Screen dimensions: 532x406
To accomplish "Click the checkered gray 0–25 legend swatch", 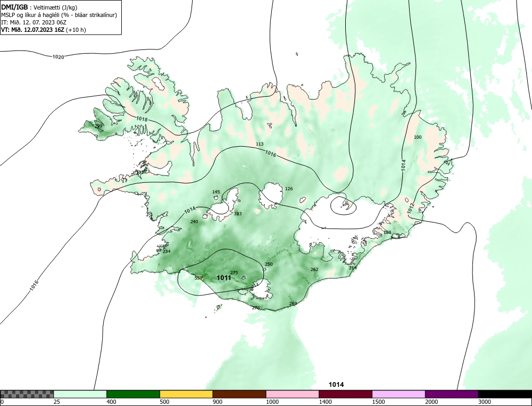I will coord(27,394).
